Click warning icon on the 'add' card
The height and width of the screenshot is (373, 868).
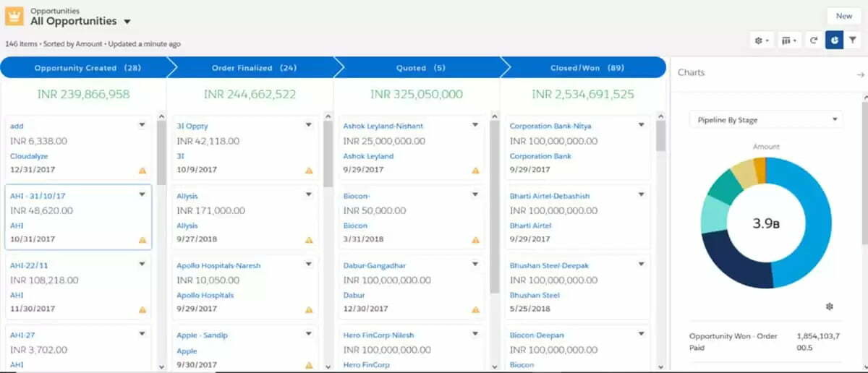tap(142, 171)
